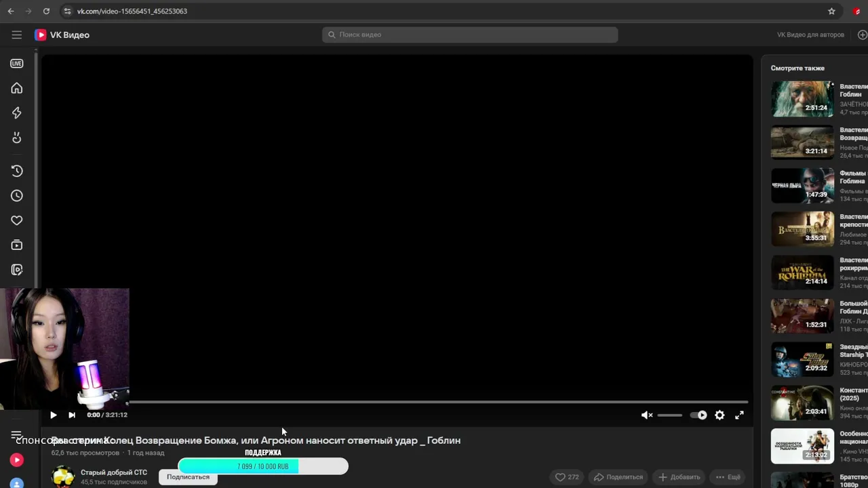
Task: Seek on the video progress bar
Action: click(x=438, y=402)
